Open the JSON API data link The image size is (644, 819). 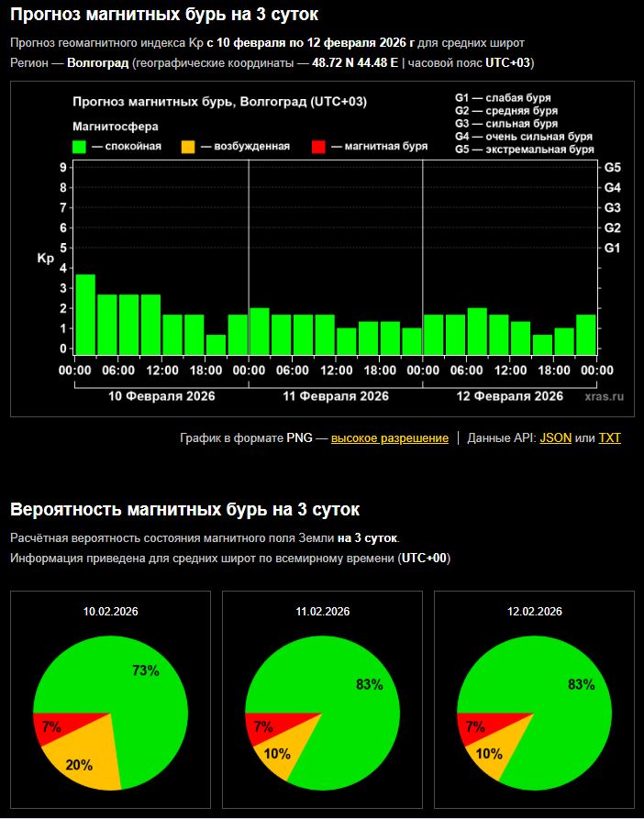pos(555,438)
